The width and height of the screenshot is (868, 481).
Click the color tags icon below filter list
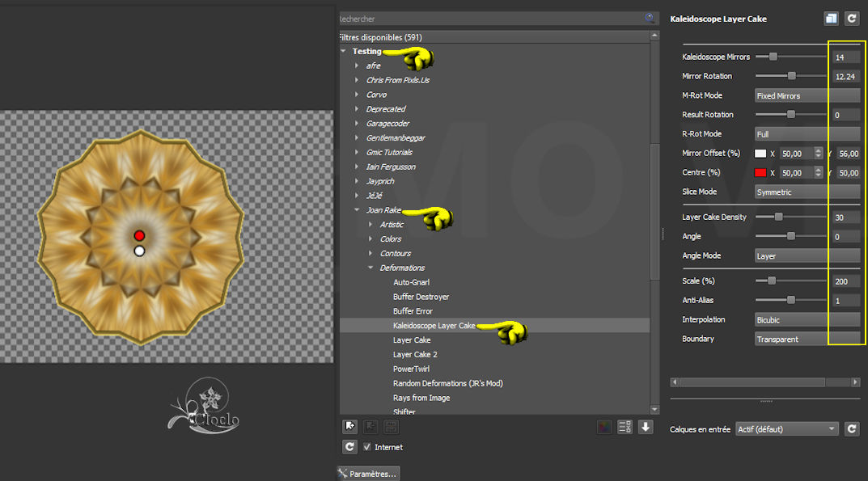[603, 427]
